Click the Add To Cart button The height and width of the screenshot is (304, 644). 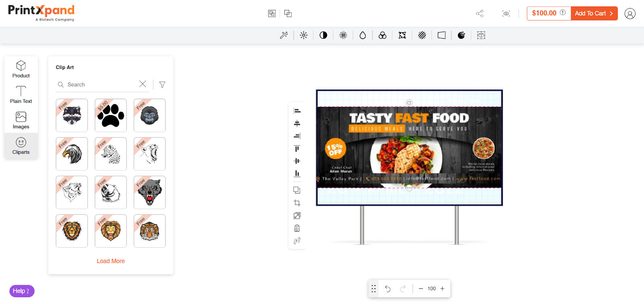pos(594,13)
